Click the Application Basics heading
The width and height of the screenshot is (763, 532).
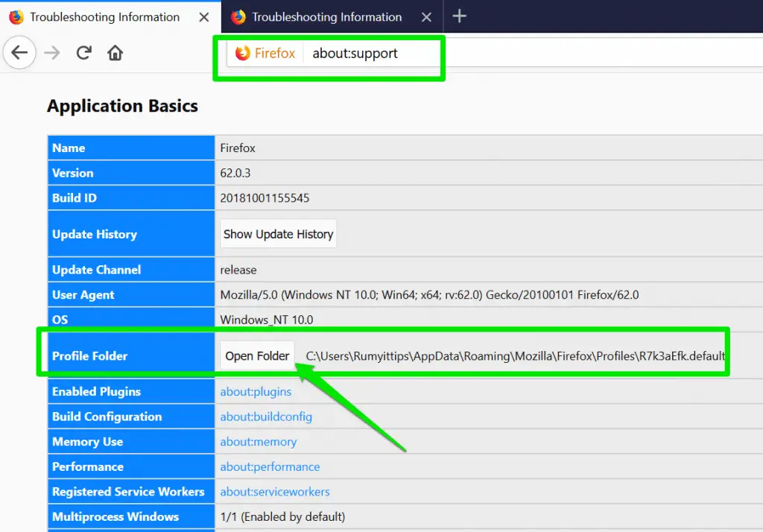coord(122,106)
